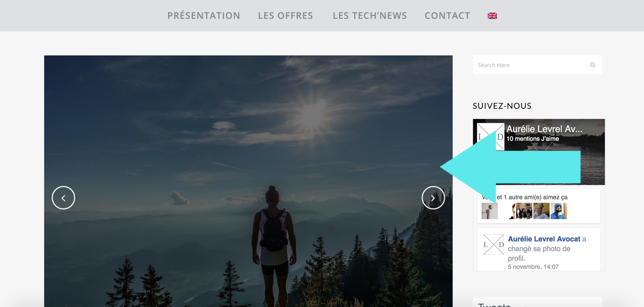The width and height of the screenshot is (644, 307).
Task: Click inside the Search Here field
Action: pos(531,65)
